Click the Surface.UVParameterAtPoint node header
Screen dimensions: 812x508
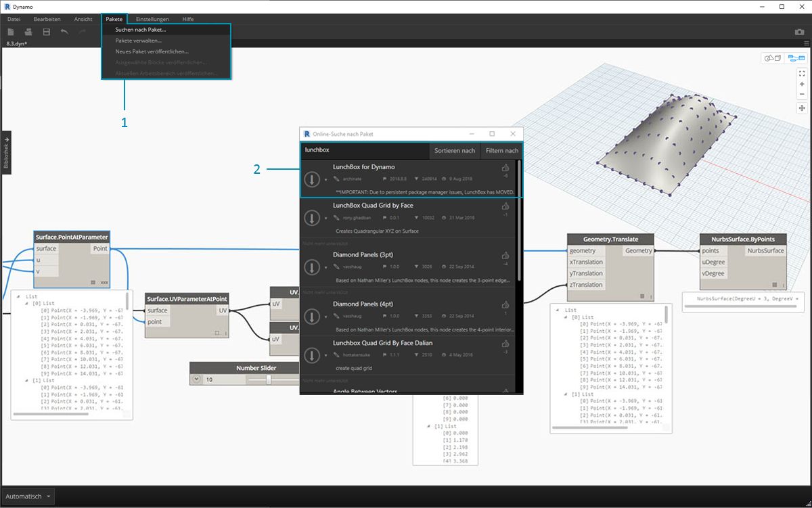[187, 299]
